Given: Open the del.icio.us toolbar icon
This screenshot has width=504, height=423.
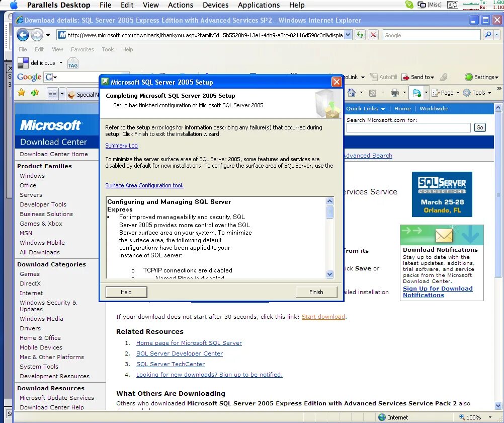Looking at the screenshot, I should click(23, 63).
